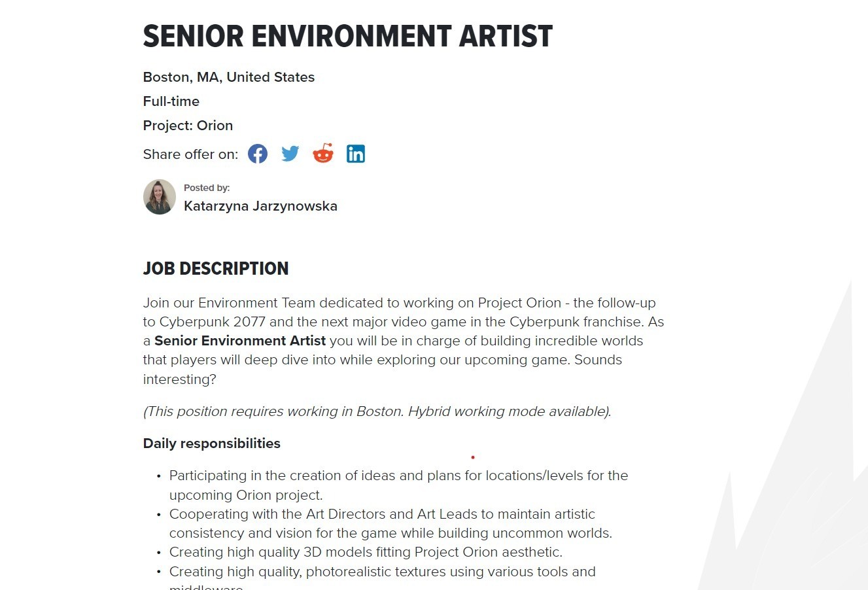868x590 pixels.
Task: Click the italic hybrid working mode note
Action: click(x=377, y=411)
